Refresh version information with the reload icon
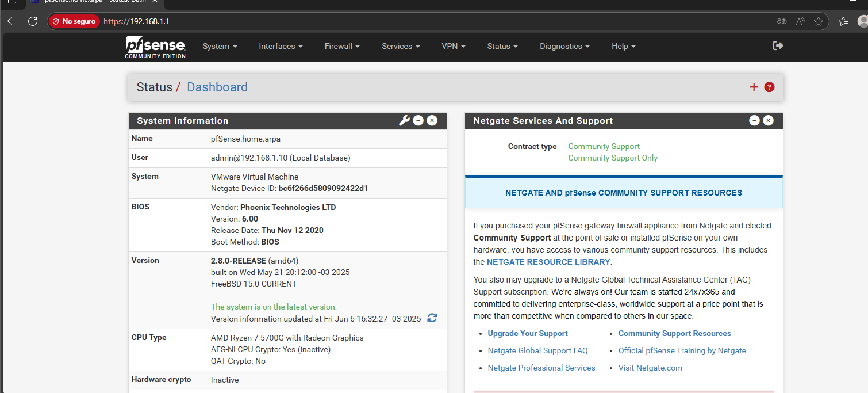This screenshot has height=393, width=868. 432,318
